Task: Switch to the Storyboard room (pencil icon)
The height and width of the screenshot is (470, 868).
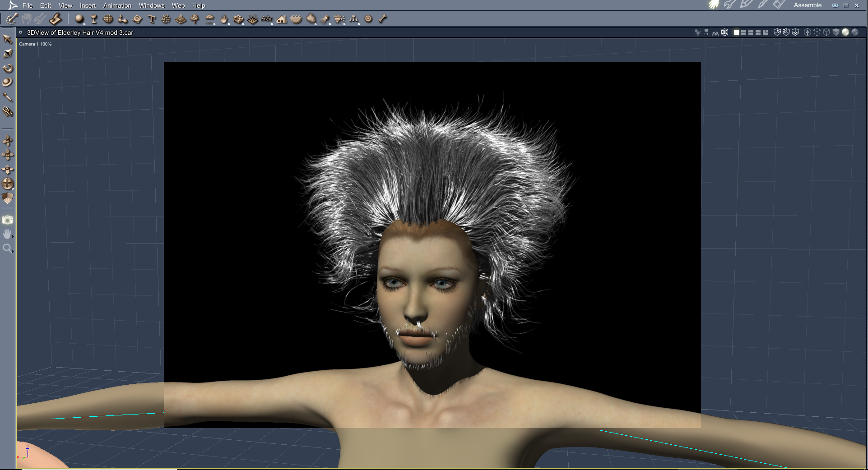Action: [x=746, y=5]
